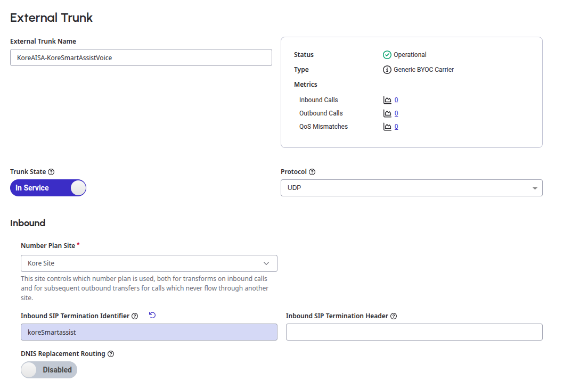Click the External Trunk Name field

click(141, 57)
